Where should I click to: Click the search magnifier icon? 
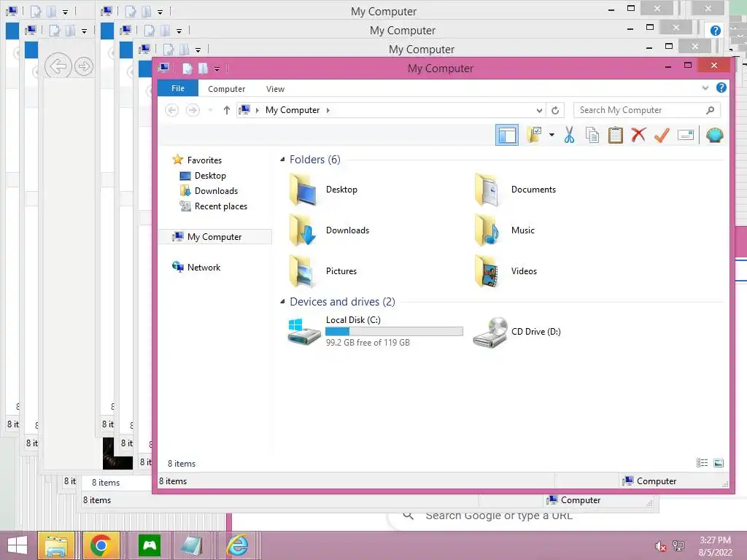710,110
